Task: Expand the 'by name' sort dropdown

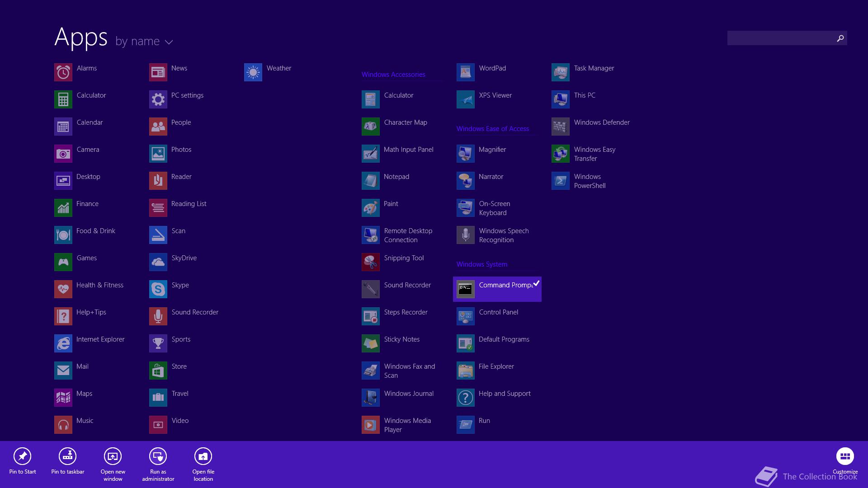Action: [144, 41]
